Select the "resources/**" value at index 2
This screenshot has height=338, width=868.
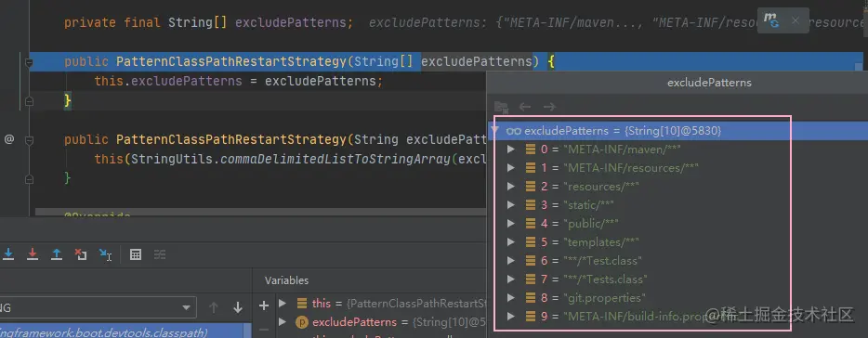(601, 187)
